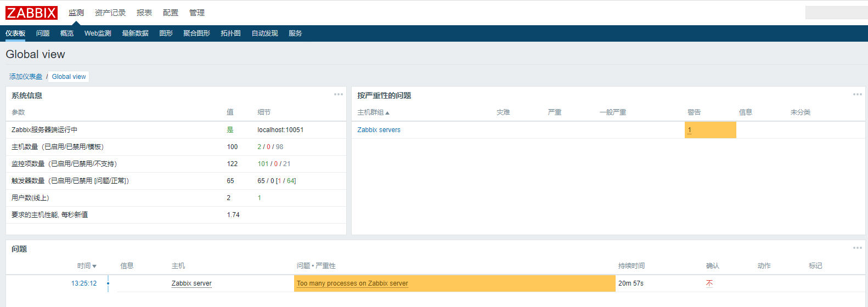Click the 未分类 severity column header
Image resolution: width=868 pixels, height=307 pixels.
(x=801, y=112)
